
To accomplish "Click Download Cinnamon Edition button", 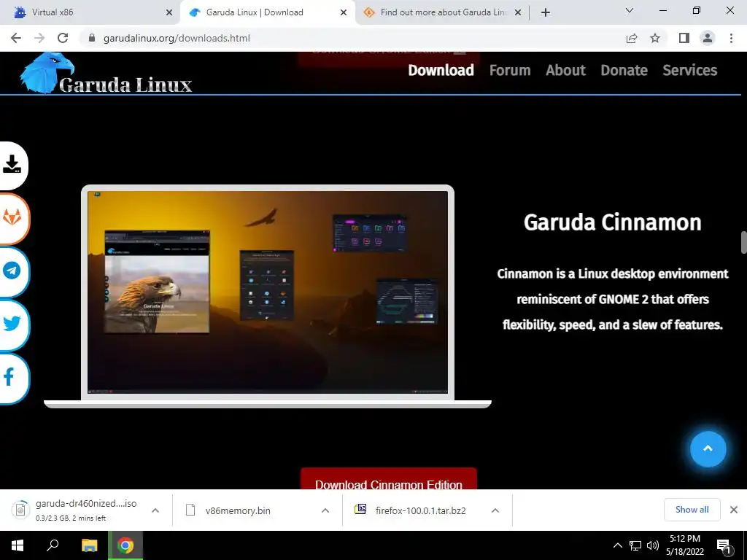I will 388,478.
